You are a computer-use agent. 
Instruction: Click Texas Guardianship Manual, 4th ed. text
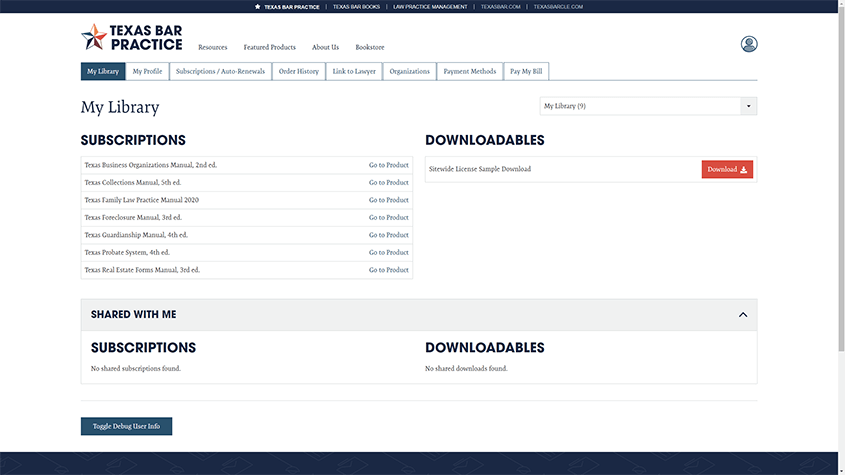tap(136, 235)
